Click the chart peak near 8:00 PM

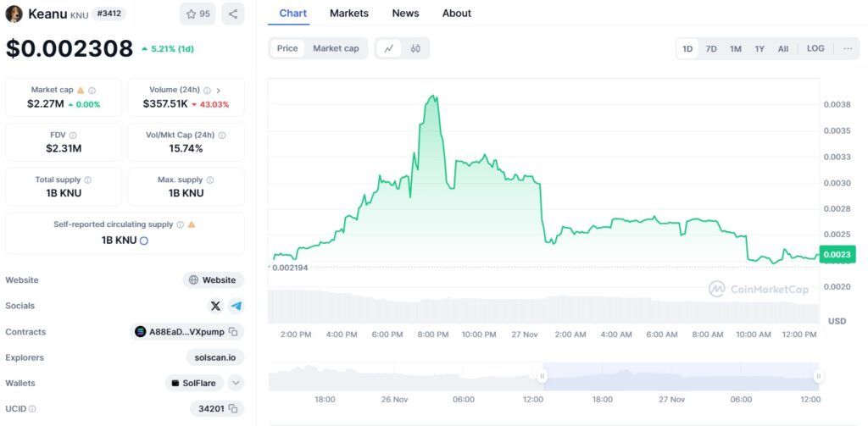[433, 97]
